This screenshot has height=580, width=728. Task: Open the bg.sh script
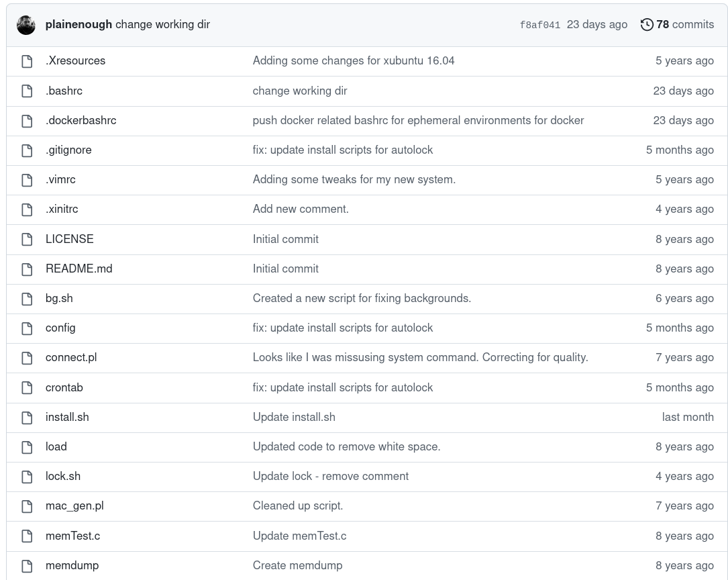[x=59, y=298]
